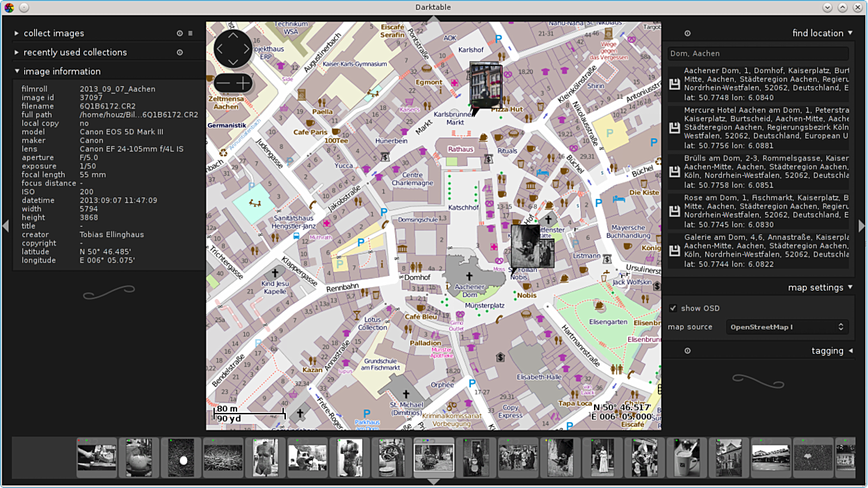Reset the collect images module
868x488 pixels.
pyautogui.click(x=179, y=33)
